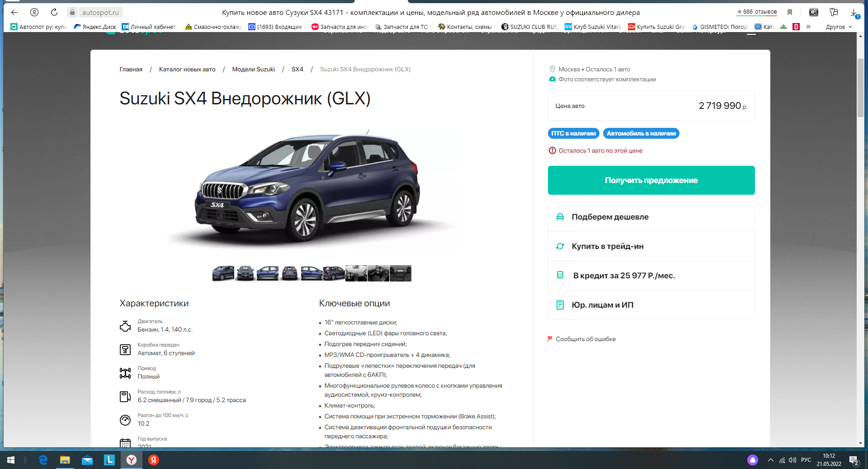
Task: Open Юр. лицам и ИП option
Action: (x=651, y=305)
